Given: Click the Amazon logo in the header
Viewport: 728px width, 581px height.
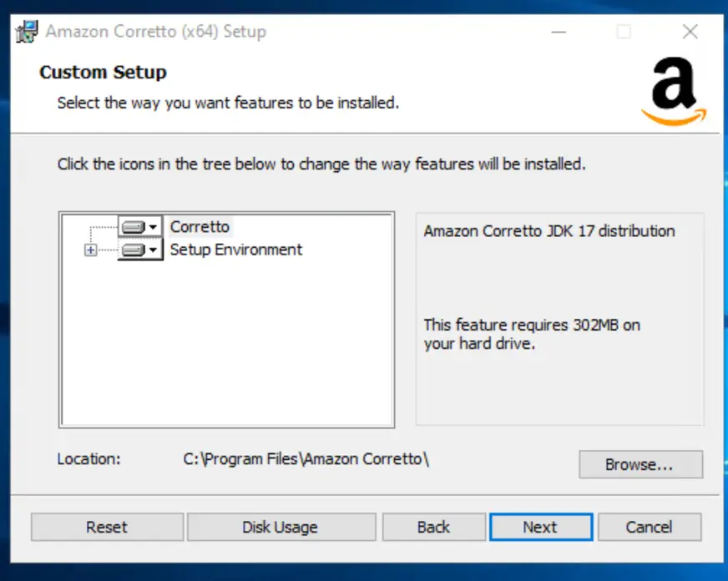Looking at the screenshot, I should pos(674,91).
